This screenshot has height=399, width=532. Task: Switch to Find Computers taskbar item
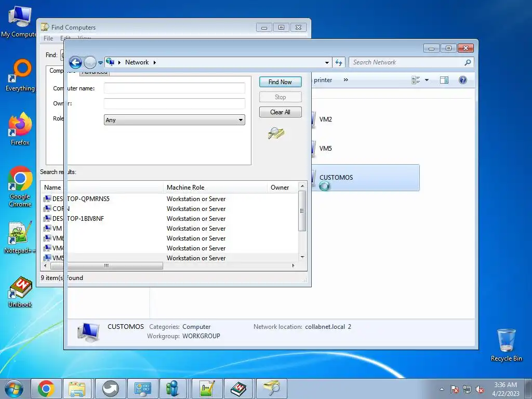(x=271, y=389)
